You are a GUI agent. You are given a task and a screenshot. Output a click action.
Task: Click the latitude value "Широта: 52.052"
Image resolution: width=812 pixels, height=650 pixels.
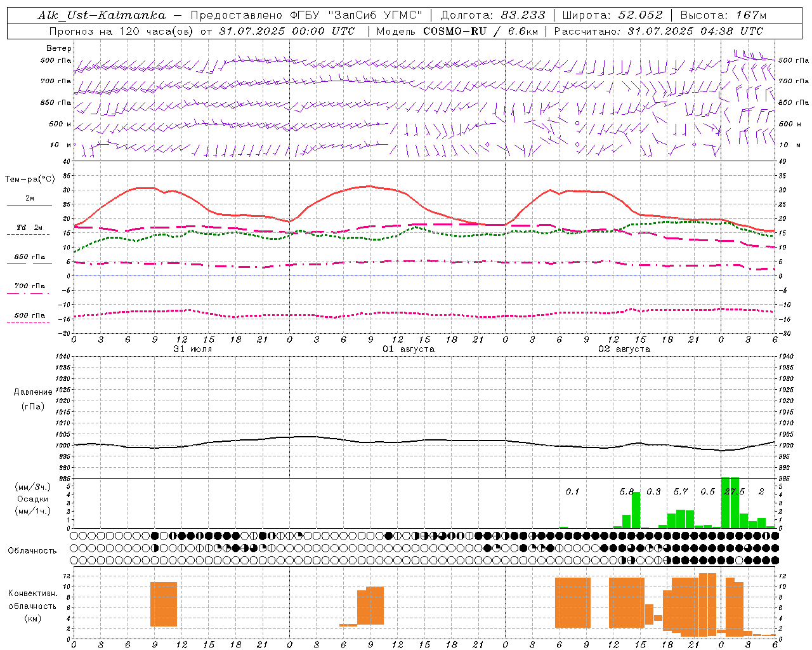point(613,15)
